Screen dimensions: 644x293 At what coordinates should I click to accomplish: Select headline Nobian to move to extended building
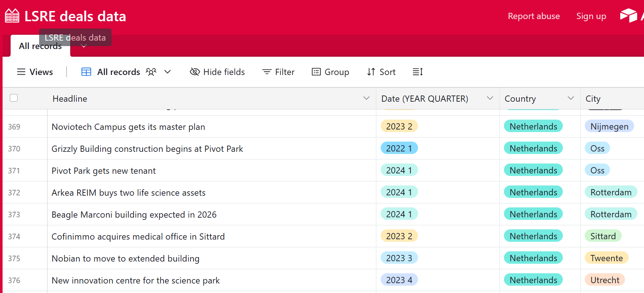click(x=125, y=259)
